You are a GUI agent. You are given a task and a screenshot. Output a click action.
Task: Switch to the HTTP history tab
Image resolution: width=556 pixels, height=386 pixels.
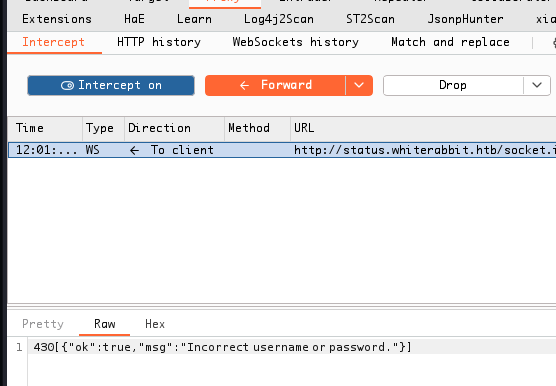159,42
